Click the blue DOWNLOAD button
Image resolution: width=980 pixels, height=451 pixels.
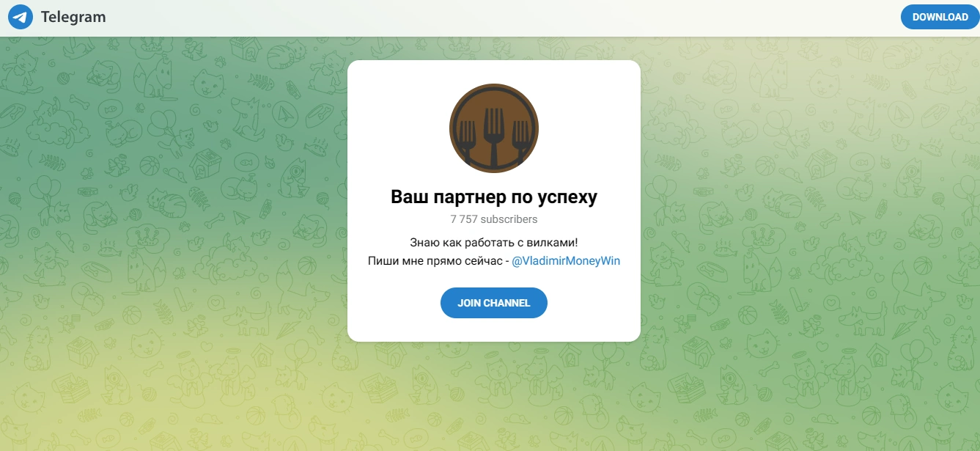click(x=940, y=17)
